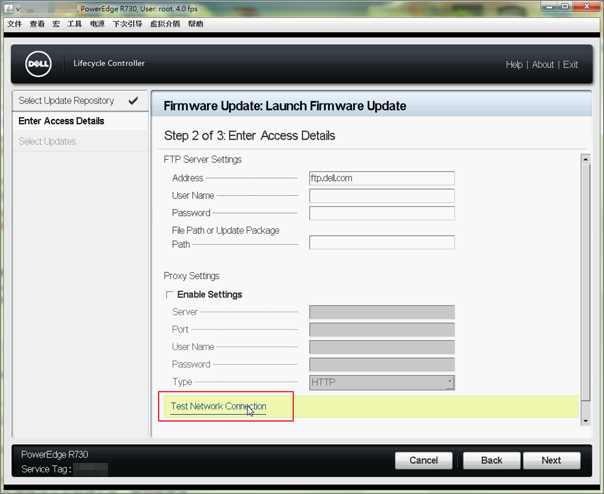Viewport: 604px width, 494px height.
Task: Select the Select Update Repository step
Action: tap(80, 101)
